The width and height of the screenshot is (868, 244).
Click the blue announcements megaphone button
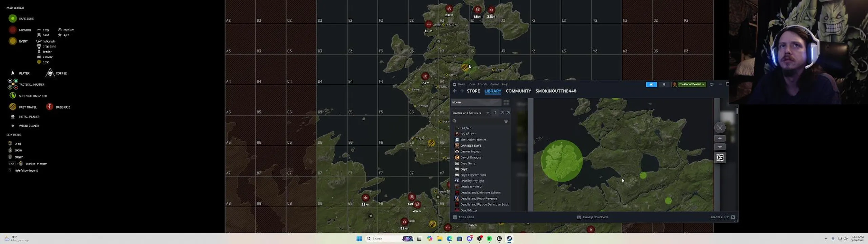[651, 84]
